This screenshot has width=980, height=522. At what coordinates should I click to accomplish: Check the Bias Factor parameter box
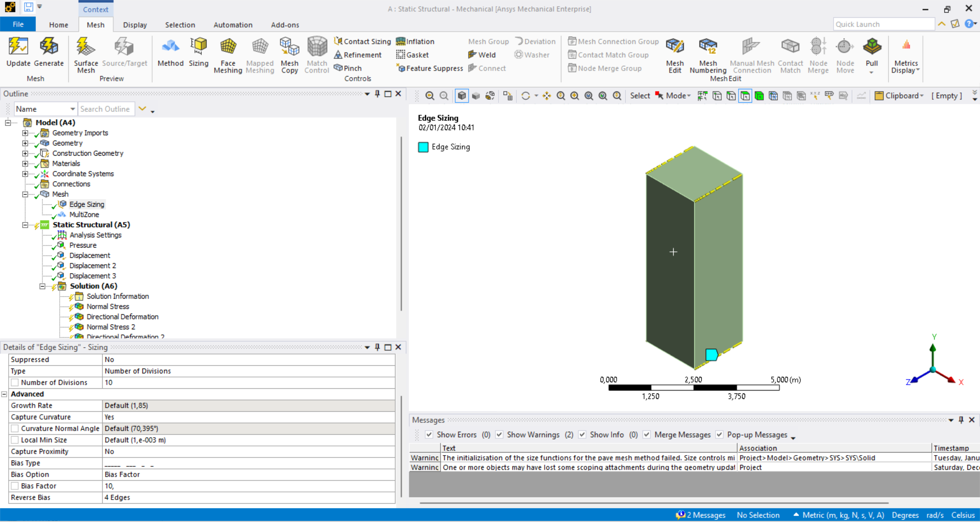(x=15, y=486)
